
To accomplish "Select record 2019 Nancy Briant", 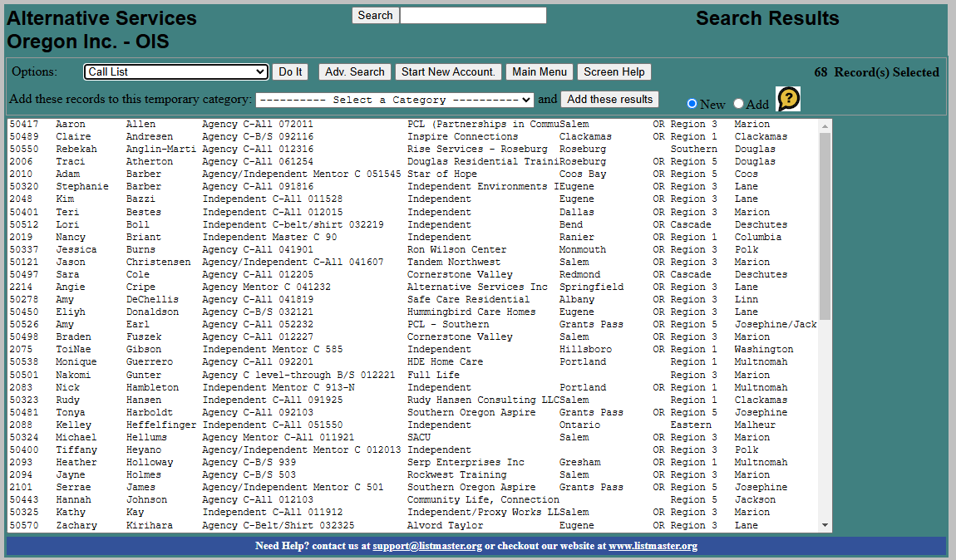I will tap(413, 238).
